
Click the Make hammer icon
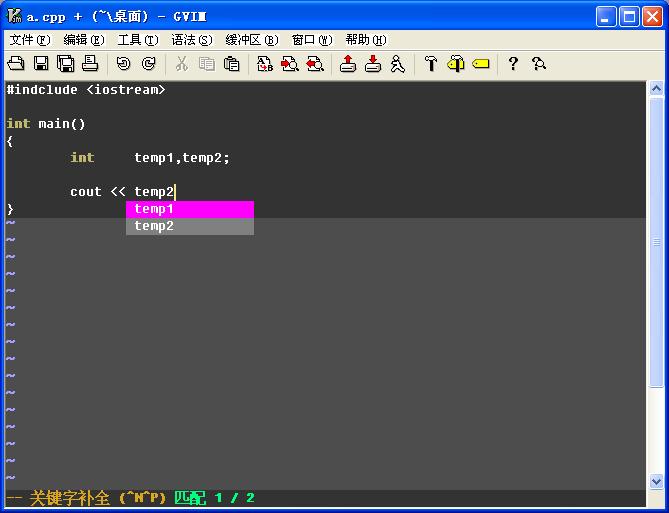(431, 64)
